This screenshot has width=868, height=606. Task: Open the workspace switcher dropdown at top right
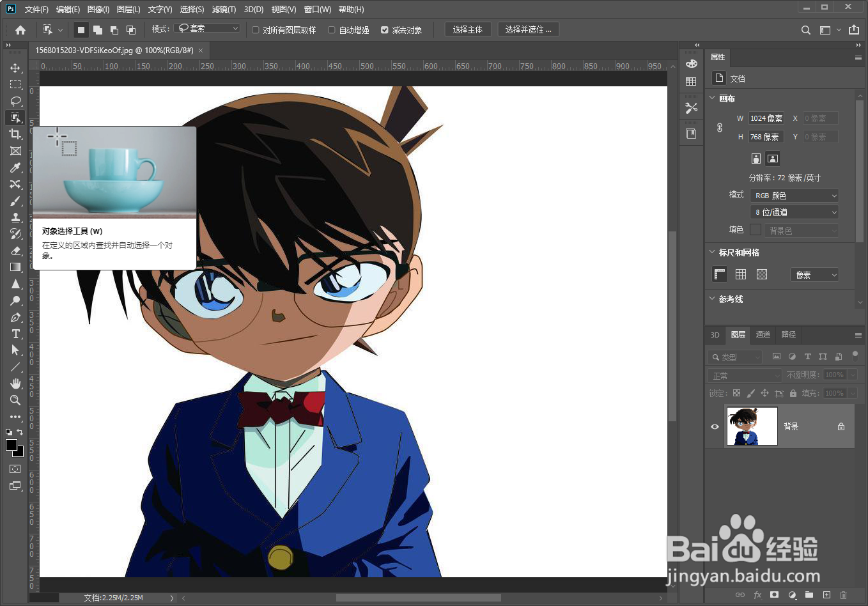coord(830,30)
